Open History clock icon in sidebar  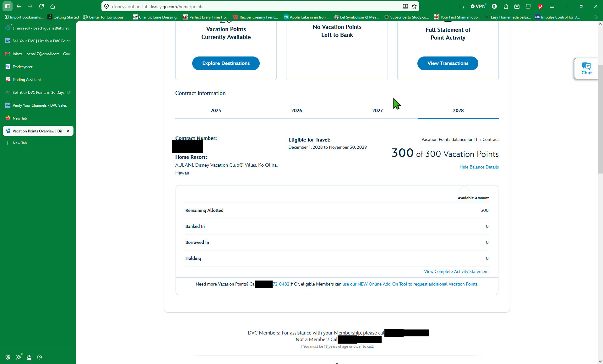(x=39, y=357)
